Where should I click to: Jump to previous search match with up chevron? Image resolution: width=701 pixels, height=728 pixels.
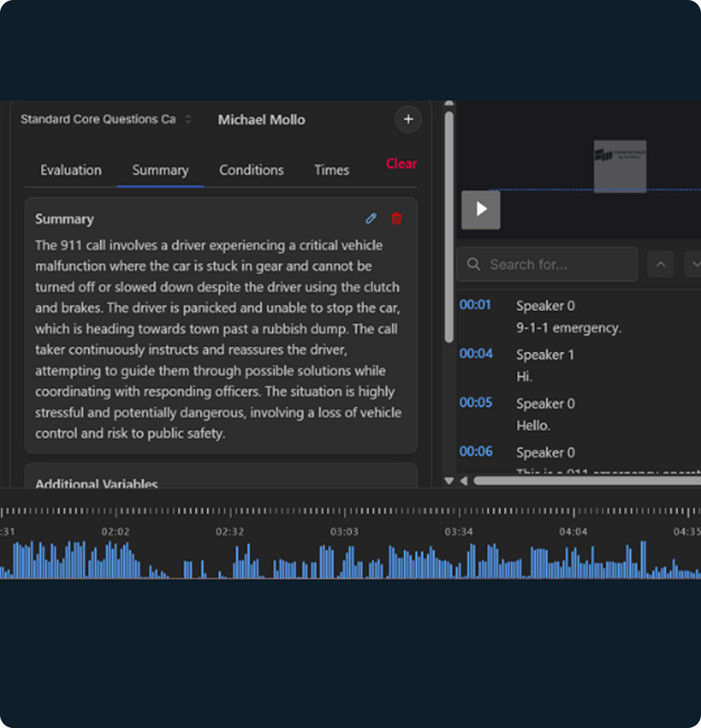point(660,264)
